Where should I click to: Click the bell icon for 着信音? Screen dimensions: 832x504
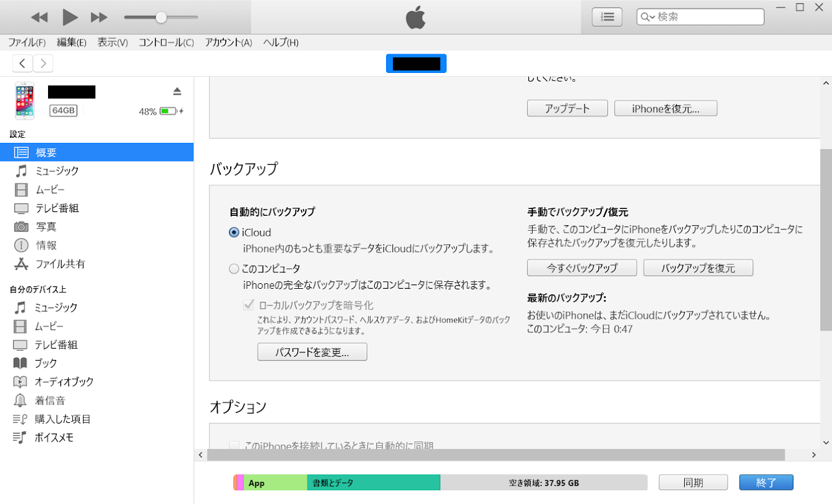[21, 400]
